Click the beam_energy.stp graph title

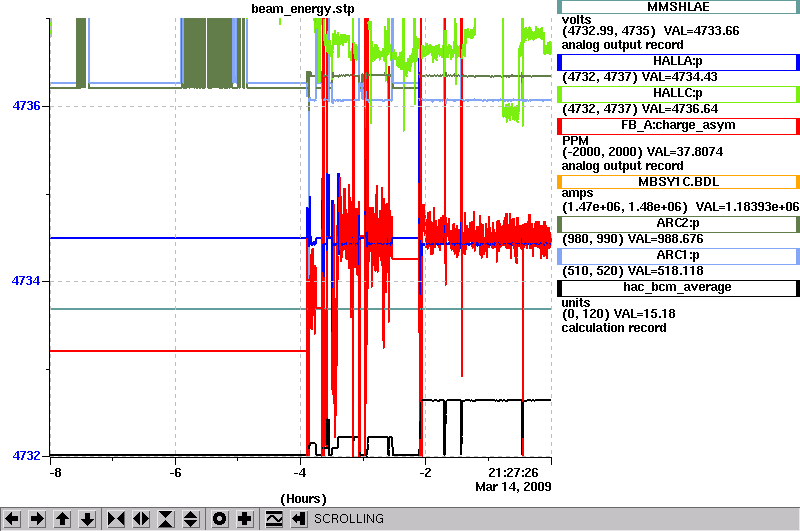point(303,9)
